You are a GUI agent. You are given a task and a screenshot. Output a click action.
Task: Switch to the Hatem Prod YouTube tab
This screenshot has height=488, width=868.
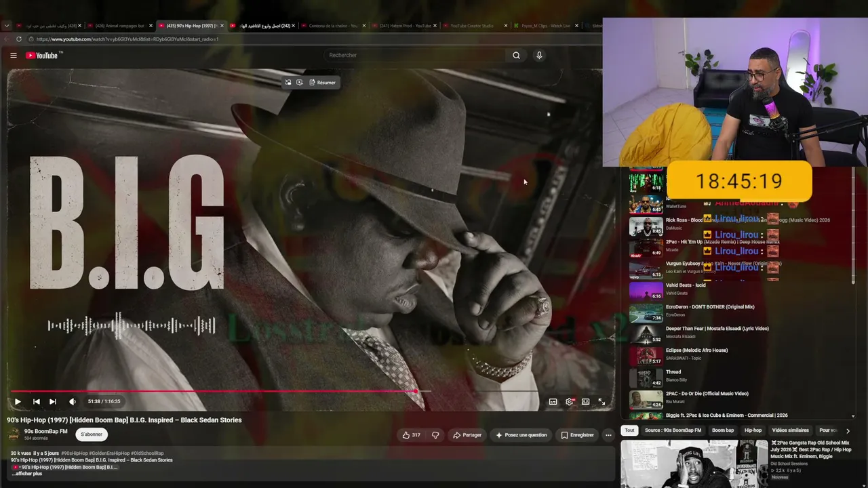coord(406,26)
